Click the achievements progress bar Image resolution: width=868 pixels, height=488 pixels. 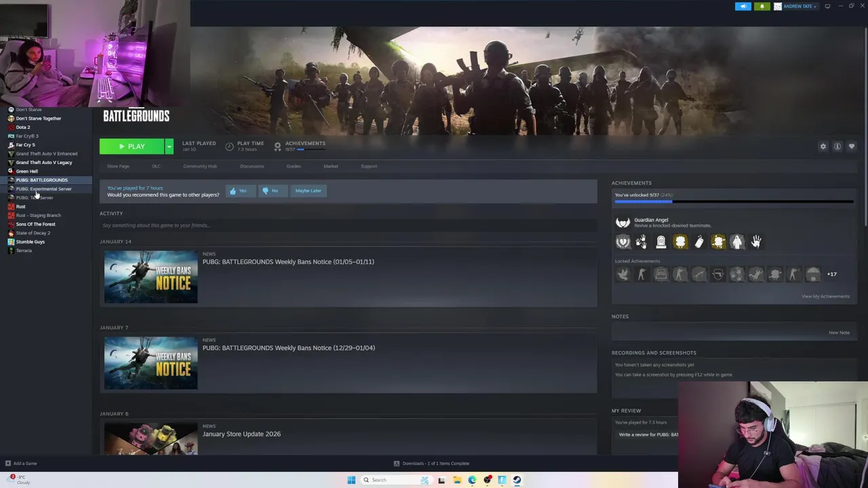[x=734, y=201]
